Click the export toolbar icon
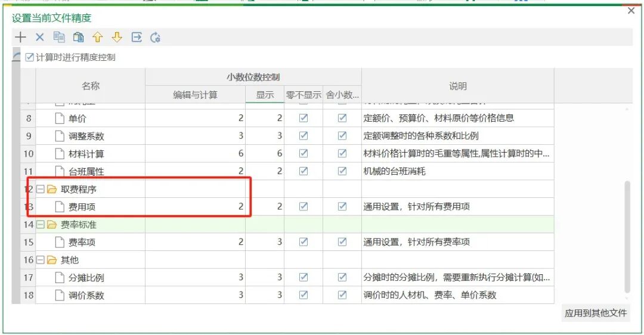This screenshot has height=335, width=644. (x=137, y=38)
